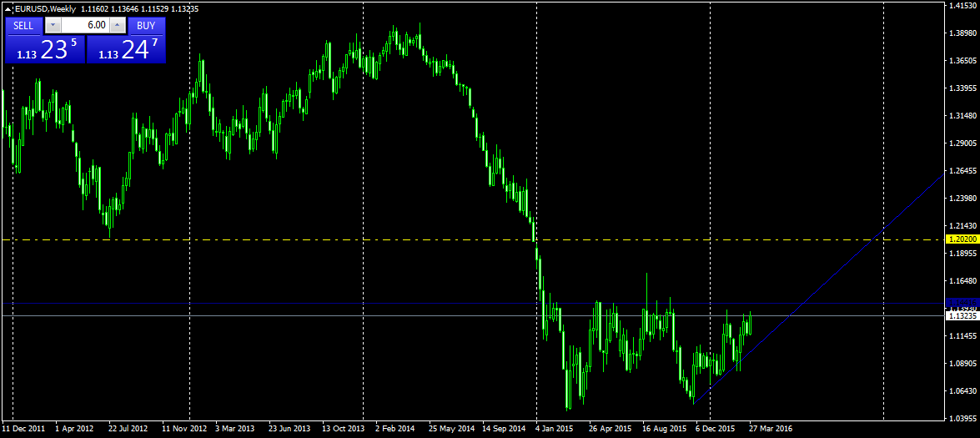Image resolution: width=980 pixels, height=438 pixels.
Task: Click the 13 Oct 2013 date label
Action: pyautogui.click(x=343, y=430)
